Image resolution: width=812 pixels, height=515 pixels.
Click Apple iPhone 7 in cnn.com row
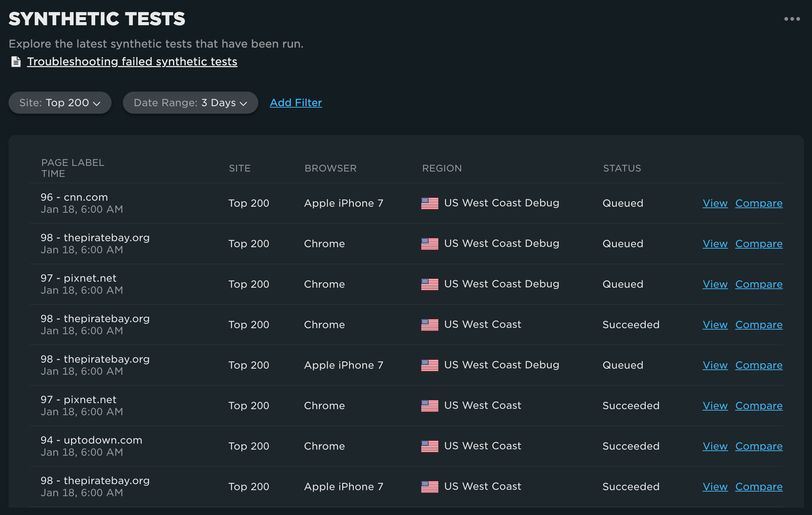343,203
